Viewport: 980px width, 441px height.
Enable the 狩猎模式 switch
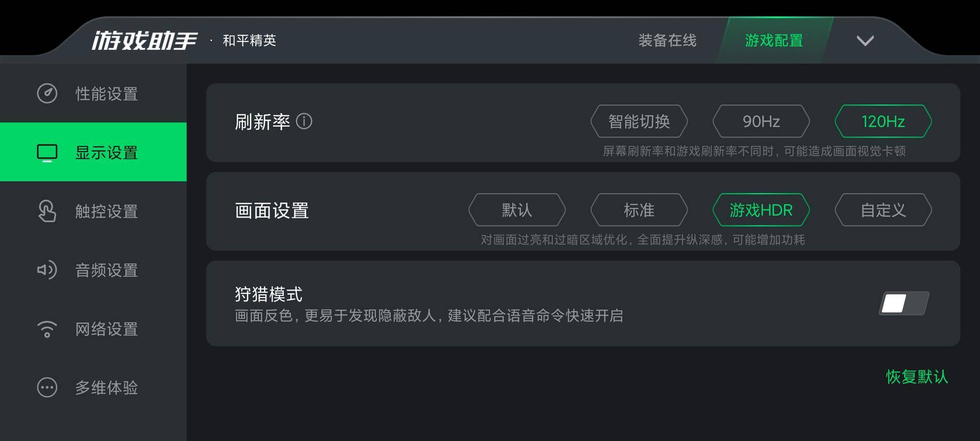click(902, 303)
